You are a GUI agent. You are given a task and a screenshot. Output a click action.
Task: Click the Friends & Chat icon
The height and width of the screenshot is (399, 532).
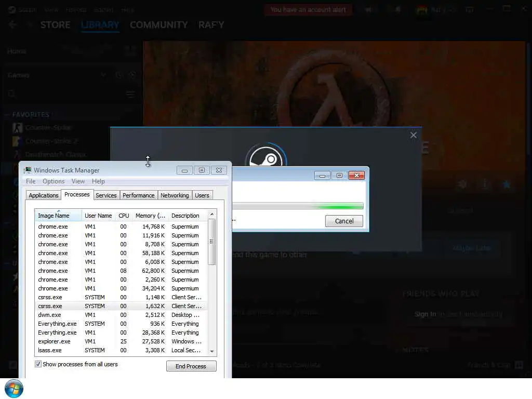pyautogui.click(x=519, y=365)
